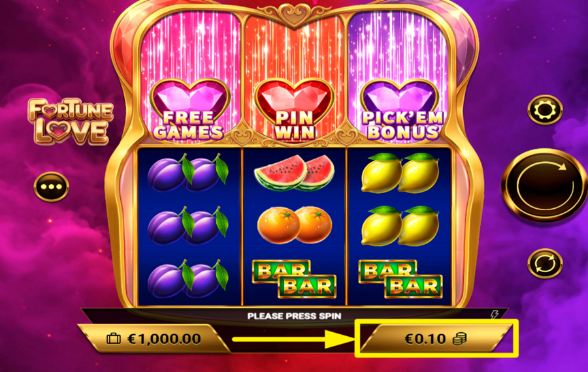This screenshot has height=372, width=588.
Task: Click the top plum symbol on first reel
Action: tap(188, 173)
